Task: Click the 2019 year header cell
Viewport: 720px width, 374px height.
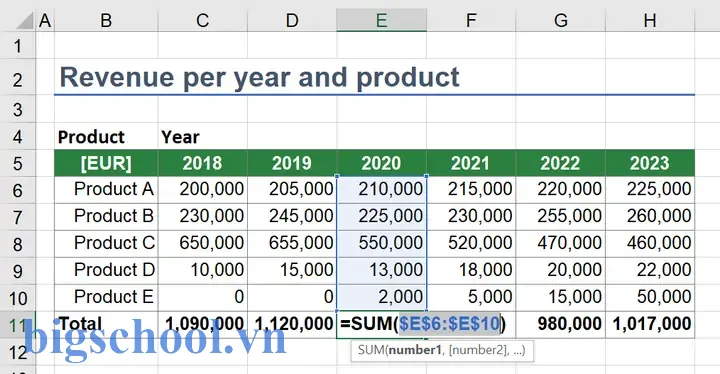Action: pyautogui.click(x=292, y=163)
